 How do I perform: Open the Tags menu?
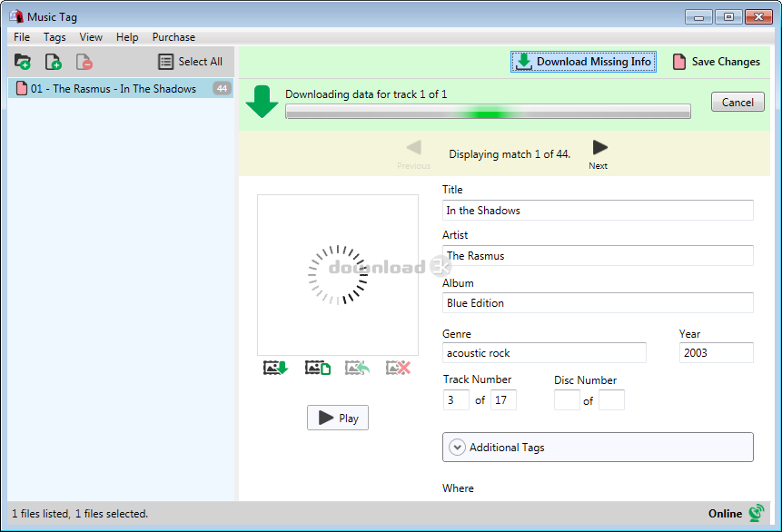[x=54, y=37]
